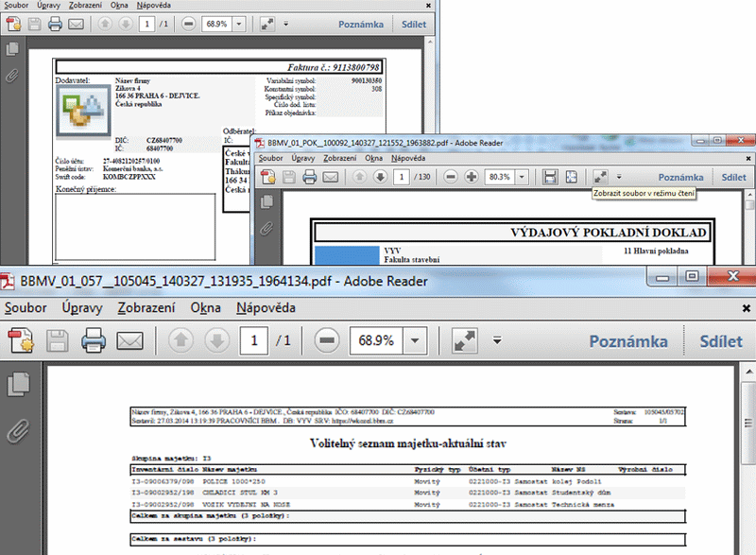Click Print icon in Faktura window
Screen dimensions: 756x555
(x=55, y=24)
